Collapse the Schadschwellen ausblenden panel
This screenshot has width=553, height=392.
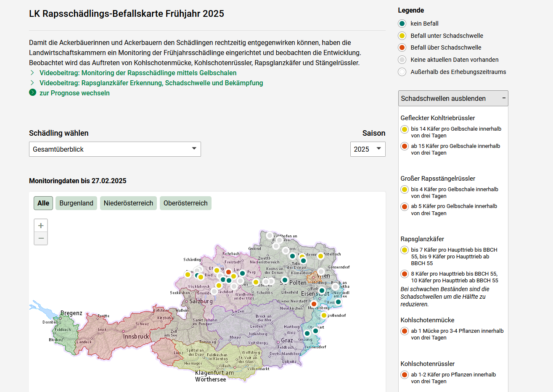tap(453, 98)
